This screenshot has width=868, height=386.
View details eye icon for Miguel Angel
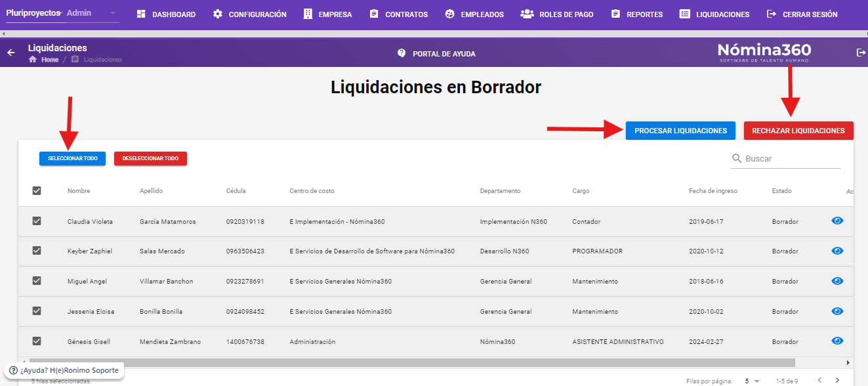point(837,281)
